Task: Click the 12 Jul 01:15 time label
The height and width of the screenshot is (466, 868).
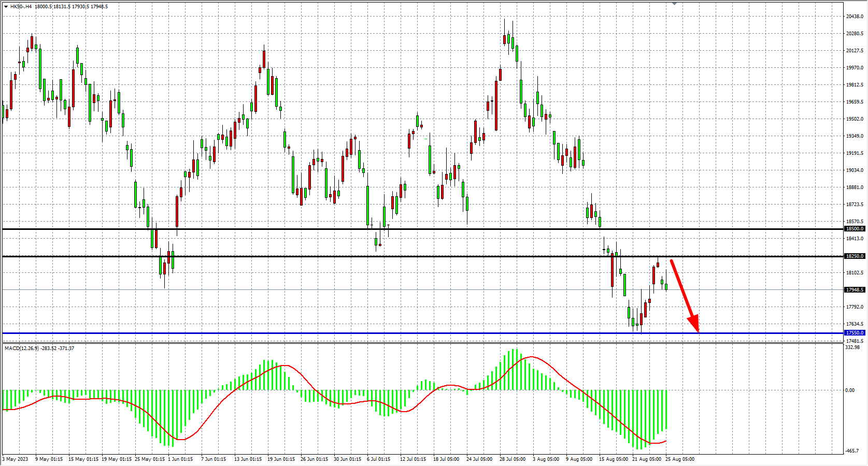Action: (413, 459)
